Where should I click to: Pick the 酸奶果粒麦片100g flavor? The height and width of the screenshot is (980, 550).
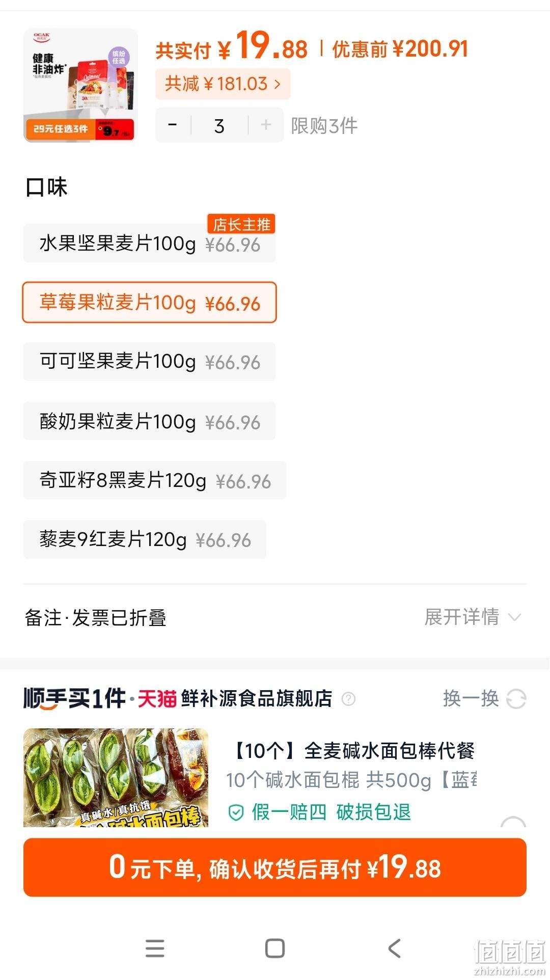149,421
